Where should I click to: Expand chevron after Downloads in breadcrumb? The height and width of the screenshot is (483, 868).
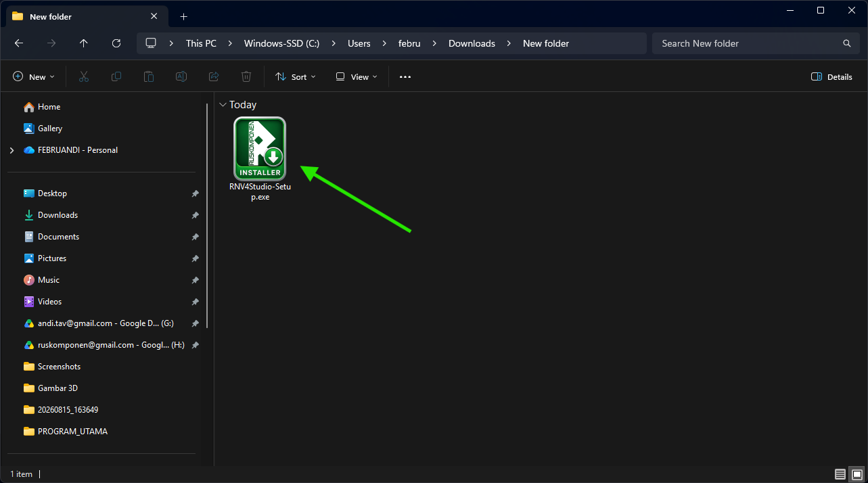pyautogui.click(x=509, y=43)
